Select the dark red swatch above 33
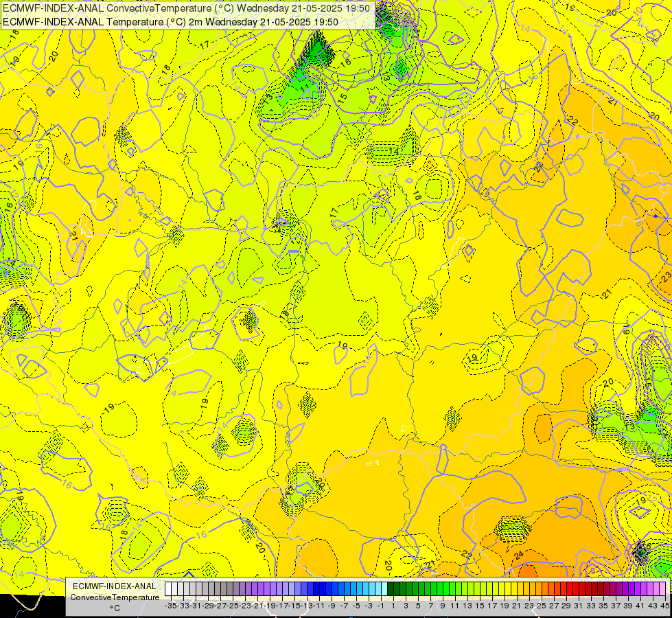The image size is (672, 618). pos(588,589)
